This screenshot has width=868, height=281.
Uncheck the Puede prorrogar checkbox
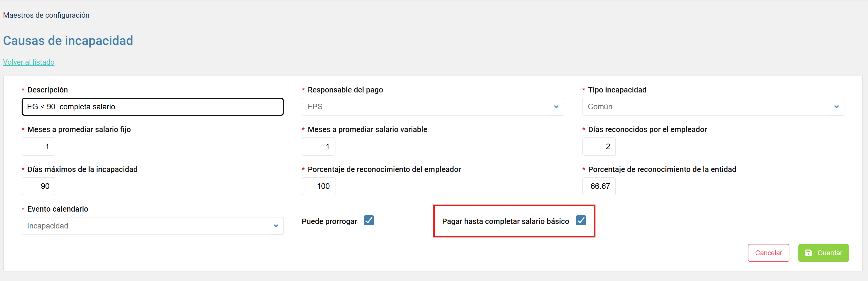(x=369, y=220)
